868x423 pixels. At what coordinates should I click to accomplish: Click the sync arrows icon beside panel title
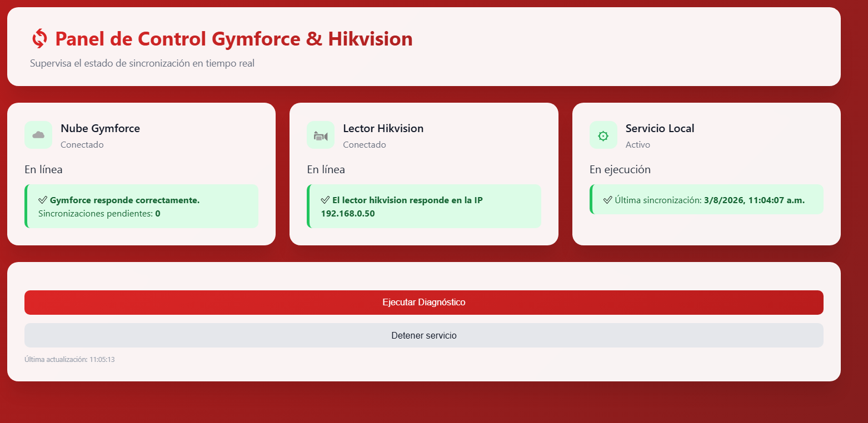coord(39,39)
